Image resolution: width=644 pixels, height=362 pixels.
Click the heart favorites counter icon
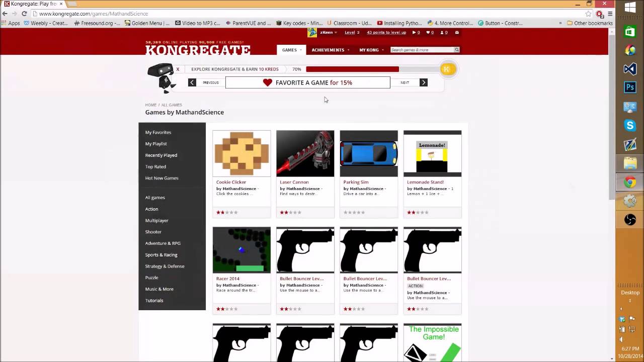tap(428, 33)
